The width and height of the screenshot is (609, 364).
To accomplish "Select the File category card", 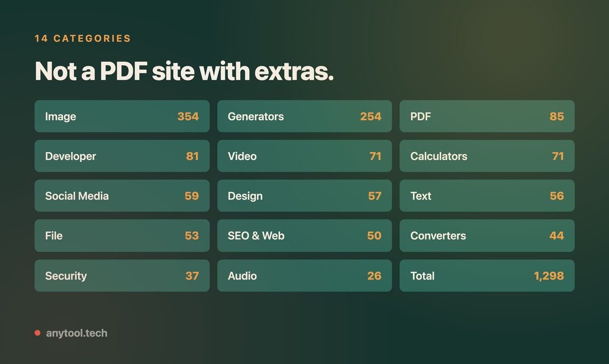I will point(122,236).
